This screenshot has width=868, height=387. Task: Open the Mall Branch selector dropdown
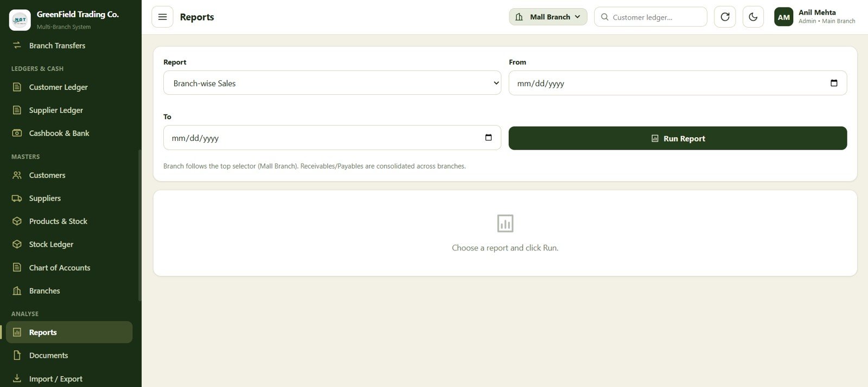pos(548,17)
